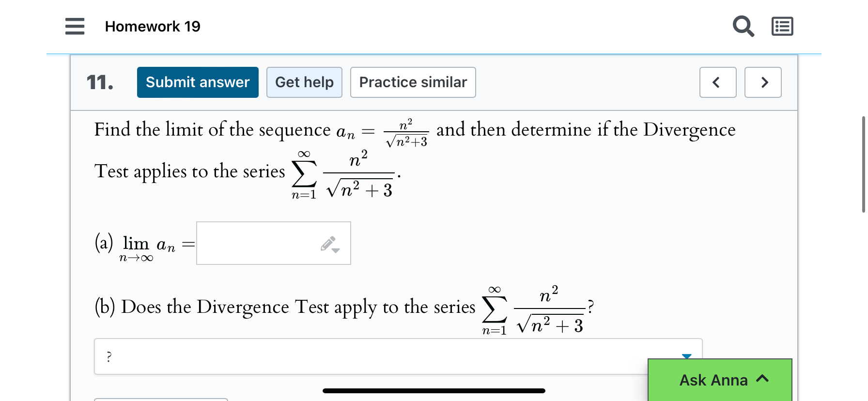Screen dimensions: 868x401
Task: Click the Practice similar button
Action: [x=413, y=82]
